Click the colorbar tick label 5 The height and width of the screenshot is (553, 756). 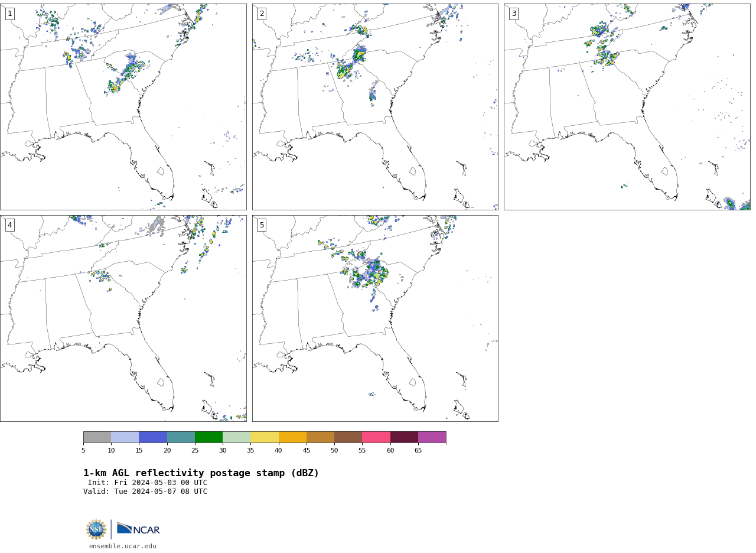point(83,451)
